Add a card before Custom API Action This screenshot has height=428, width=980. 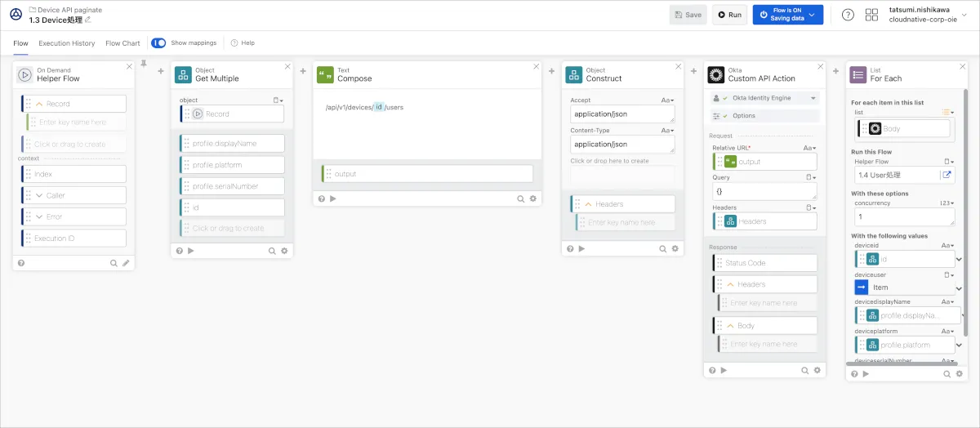pyautogui.click(x=693, y=72)
